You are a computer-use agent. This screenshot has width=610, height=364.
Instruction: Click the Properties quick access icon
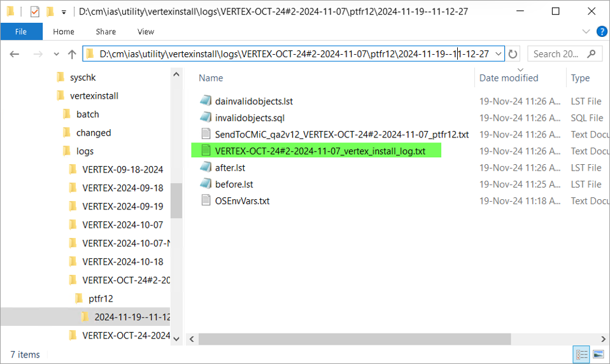[34, 12]
